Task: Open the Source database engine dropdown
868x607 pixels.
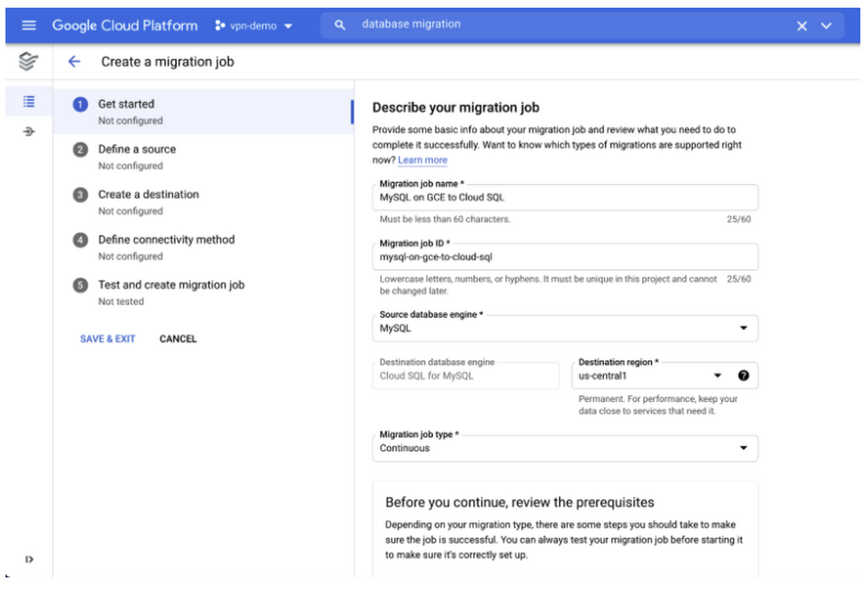Action: click(565, 328)
